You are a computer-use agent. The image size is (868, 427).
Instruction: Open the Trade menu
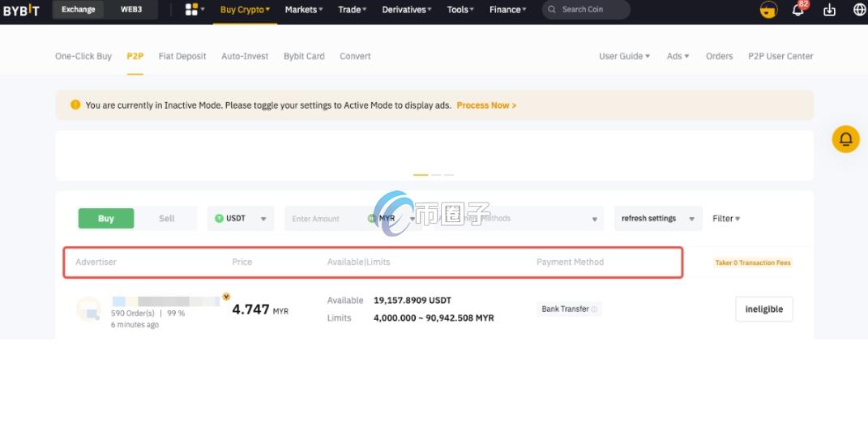[352, 10]
